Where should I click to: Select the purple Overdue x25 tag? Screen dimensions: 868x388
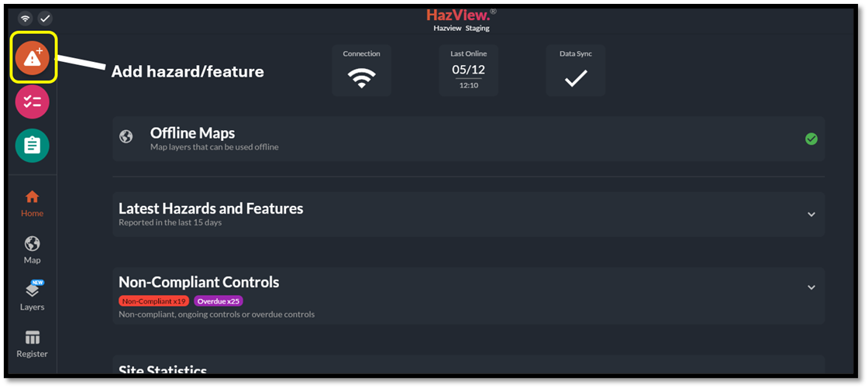click(218, 301)
